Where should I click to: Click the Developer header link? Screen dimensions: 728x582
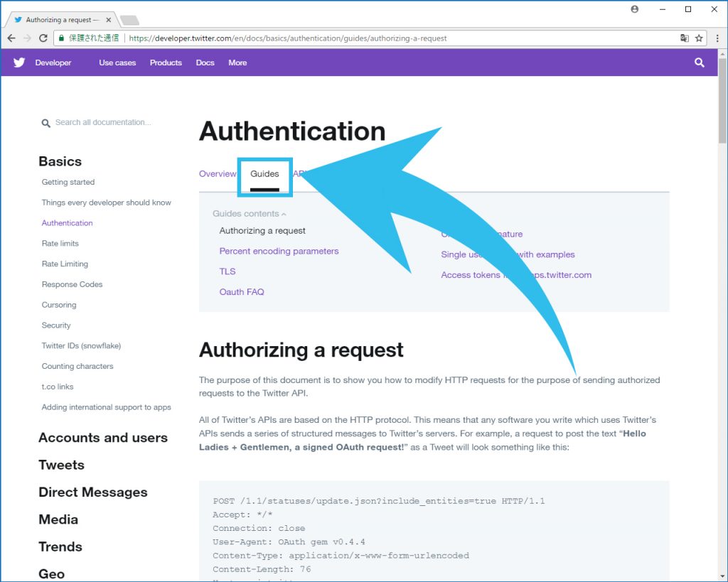53,63
